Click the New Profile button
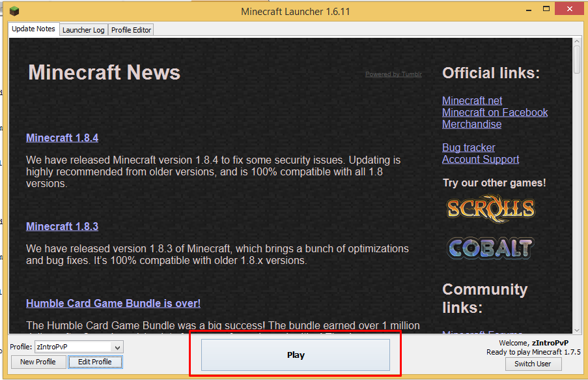 [38, 362]
